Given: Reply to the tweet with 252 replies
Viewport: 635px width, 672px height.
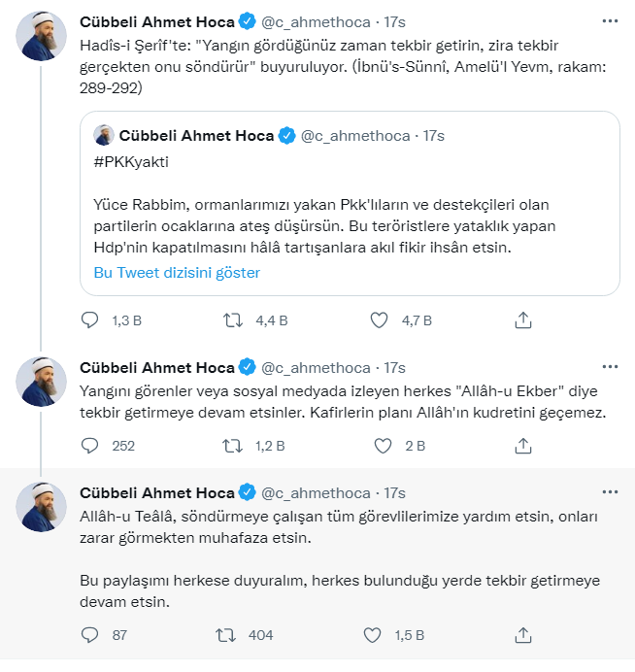Looking at the screenshot, I should click(89, 446).
